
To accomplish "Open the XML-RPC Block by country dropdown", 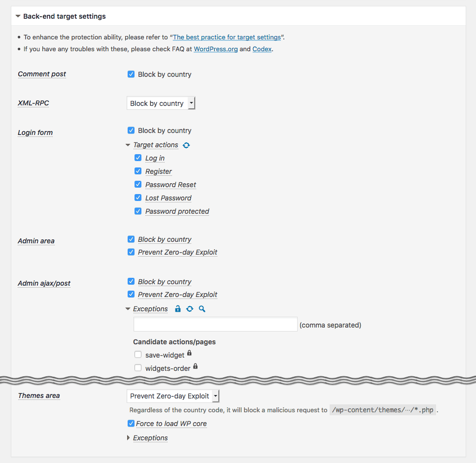I will pos(161,103).
